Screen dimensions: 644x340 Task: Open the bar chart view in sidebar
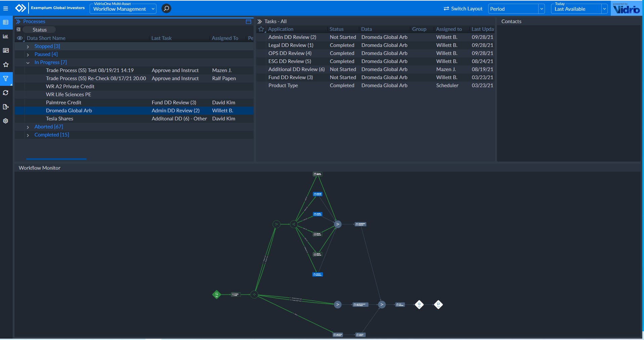tap(6, 36)
